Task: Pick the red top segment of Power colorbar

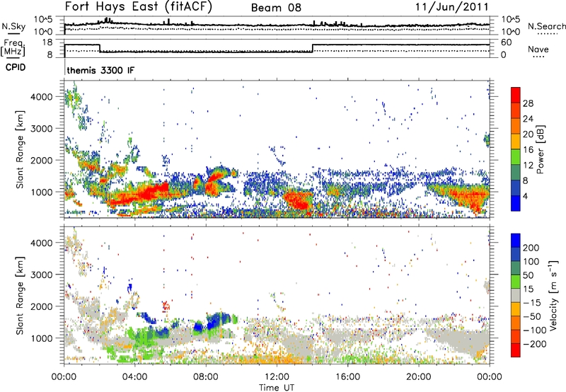Action: 516,95
